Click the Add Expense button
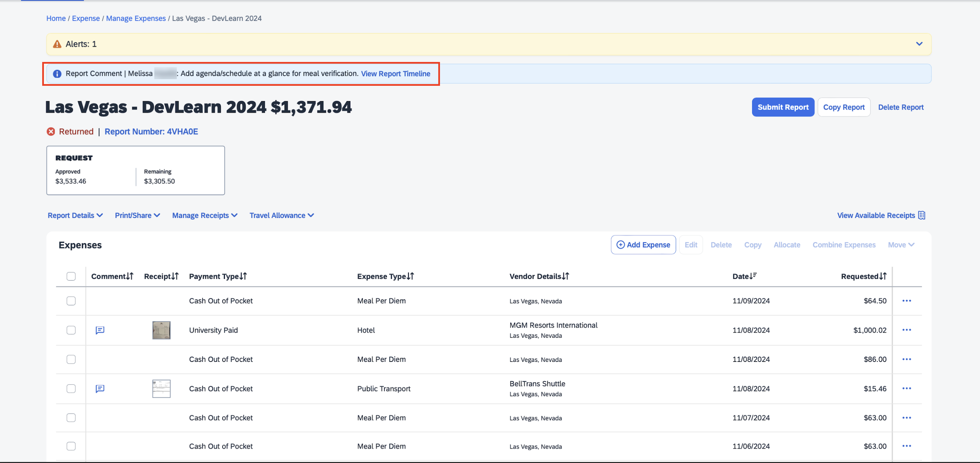 coord(643,245)
